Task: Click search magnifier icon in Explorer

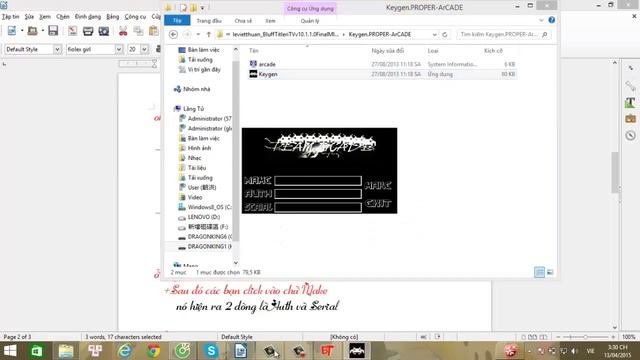Action: click(x=544, y=35)
